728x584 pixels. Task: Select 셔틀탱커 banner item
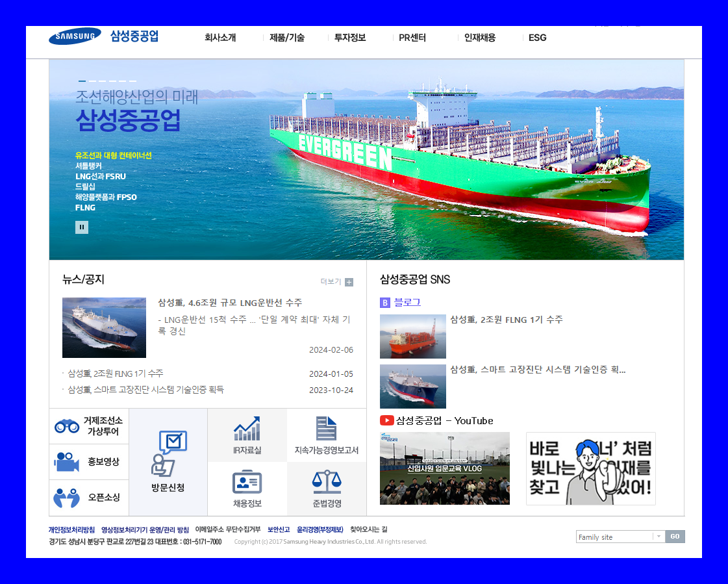tap(88, 166)
